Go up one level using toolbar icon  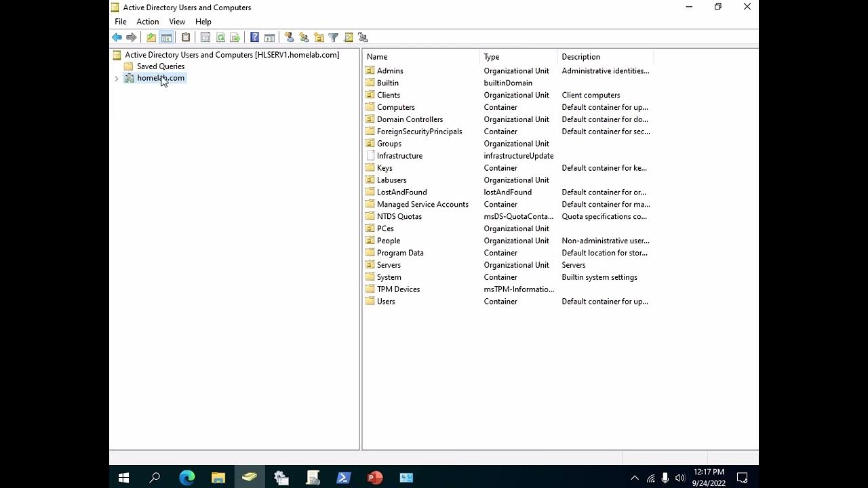(x=151, y=37)
